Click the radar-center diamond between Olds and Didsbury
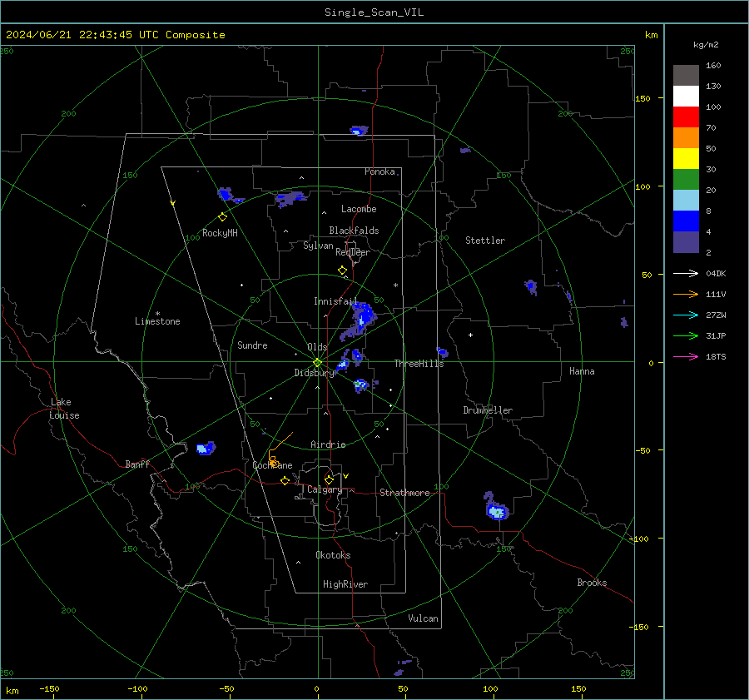This screenshot has height=700, width=749. [318, 362]
